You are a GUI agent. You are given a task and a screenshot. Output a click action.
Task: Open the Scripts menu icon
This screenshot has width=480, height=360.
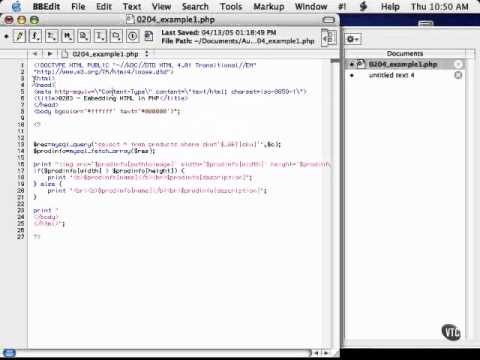point(363,7)
